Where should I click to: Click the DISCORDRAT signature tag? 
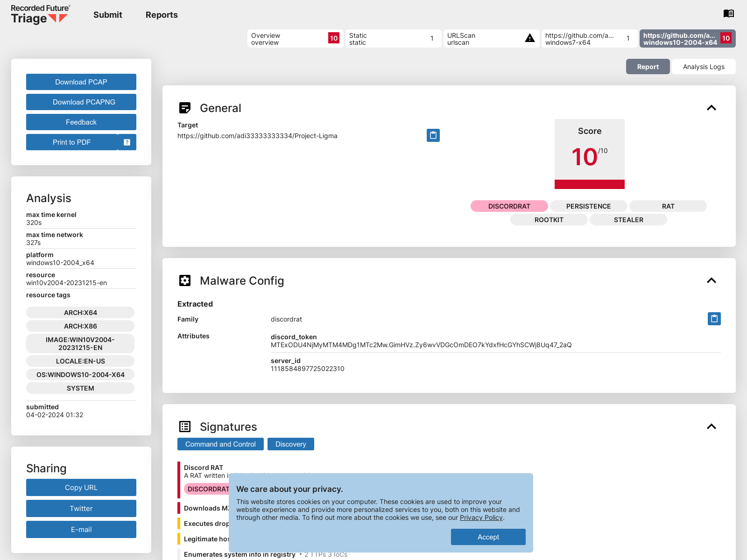pyautogui.click(x=207, y=489)
